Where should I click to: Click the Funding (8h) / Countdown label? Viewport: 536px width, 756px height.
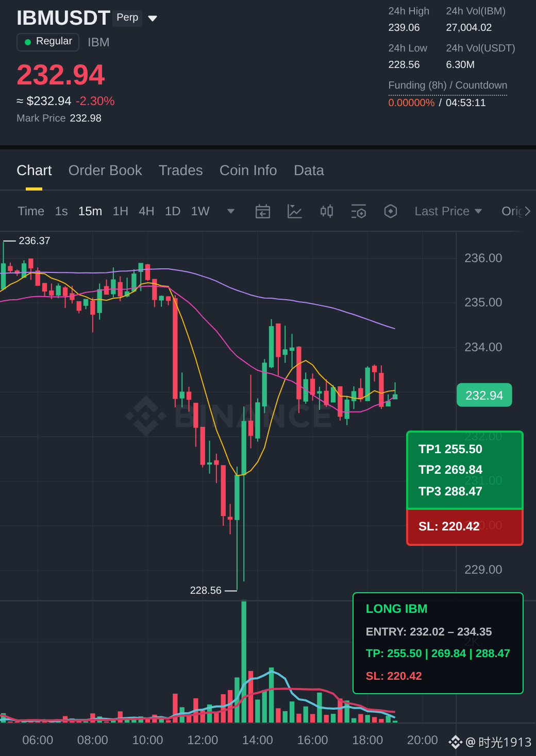448,85
